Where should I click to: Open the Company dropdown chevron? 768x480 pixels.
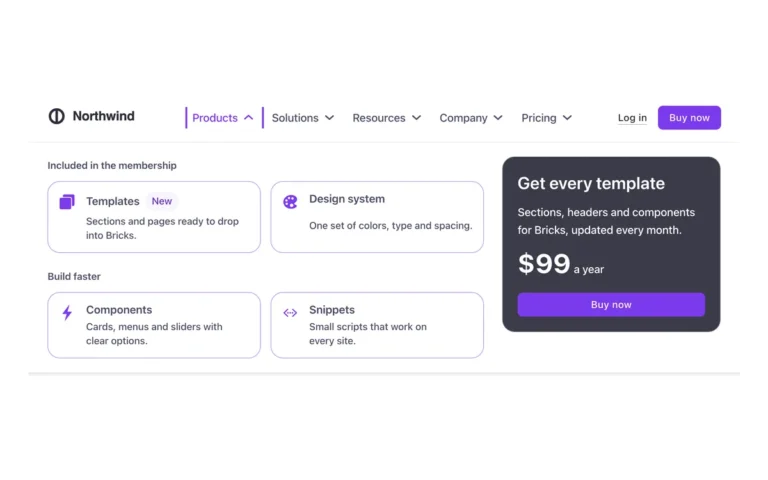point(498,118)
